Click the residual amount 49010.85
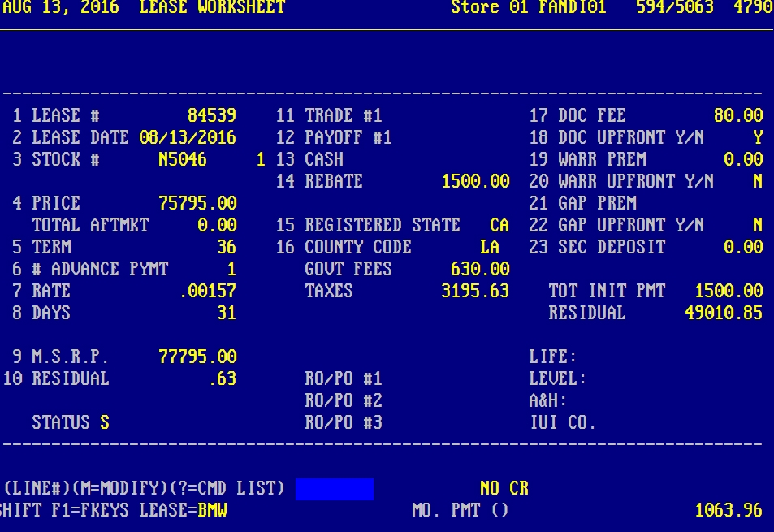 [x=724, y=313]
